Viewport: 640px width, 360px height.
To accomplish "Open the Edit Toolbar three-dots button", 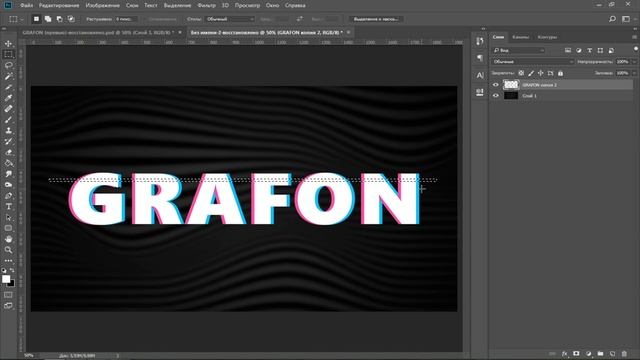I will (8, 260).
